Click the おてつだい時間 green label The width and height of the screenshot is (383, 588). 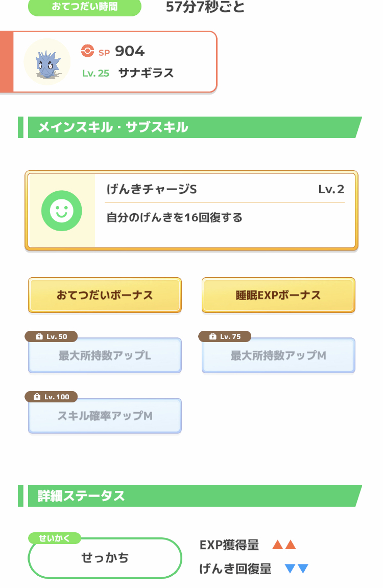[84, 7]
